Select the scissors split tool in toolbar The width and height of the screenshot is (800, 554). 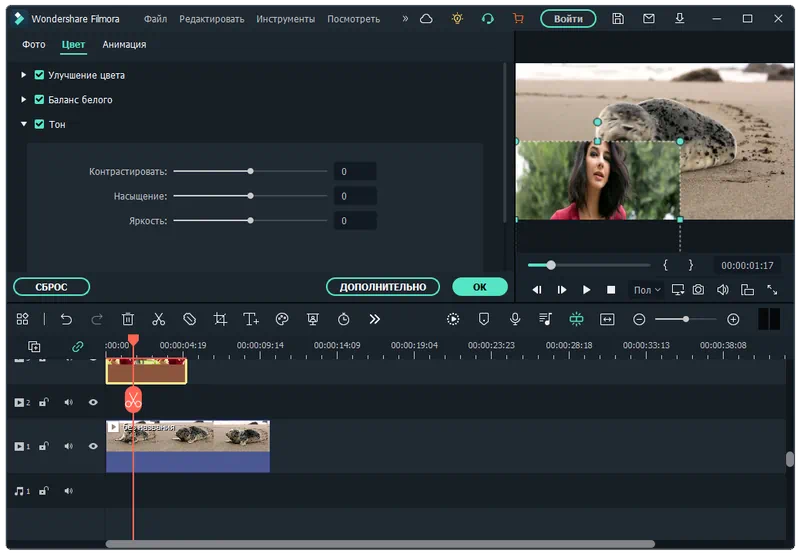click(x=158, y=319)
